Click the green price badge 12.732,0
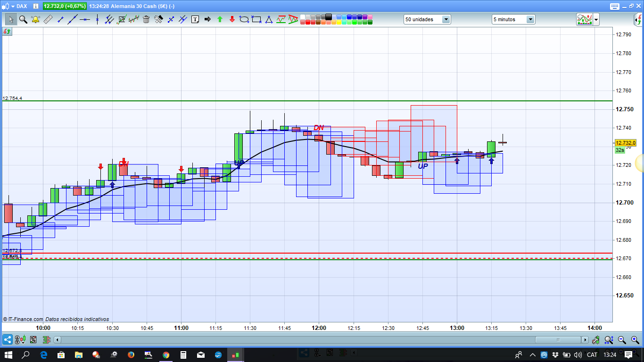The height and width of the screenshot is (362, 644). pos(65,6)
